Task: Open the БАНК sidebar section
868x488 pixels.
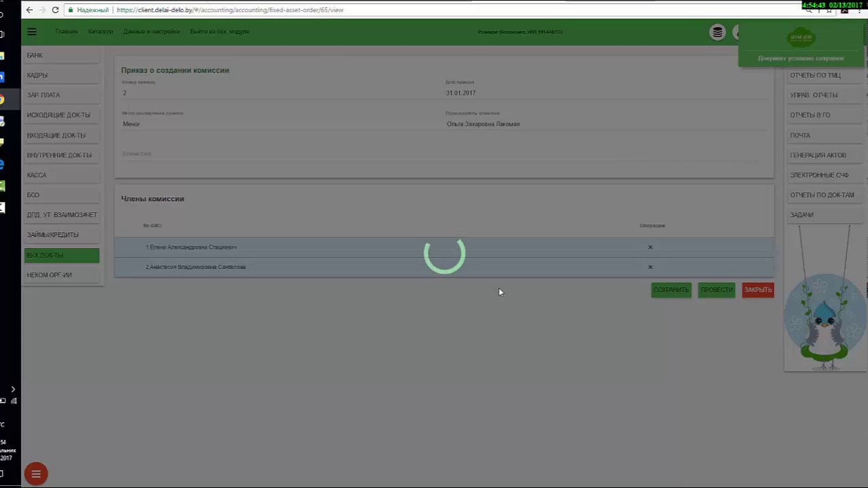Action: coord(62,55)
